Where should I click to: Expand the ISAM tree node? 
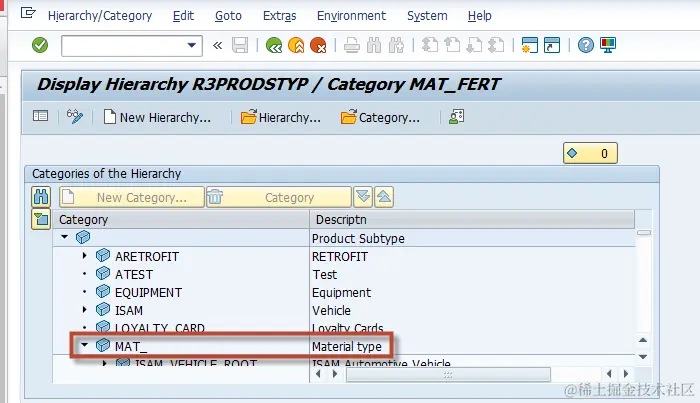(84, 309)
